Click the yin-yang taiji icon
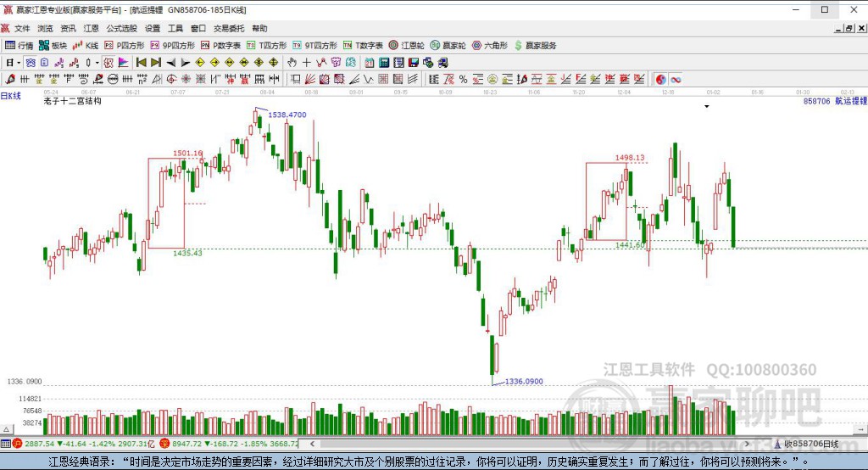The height and width of the screenshot is (470, 868). coord(661,79)
